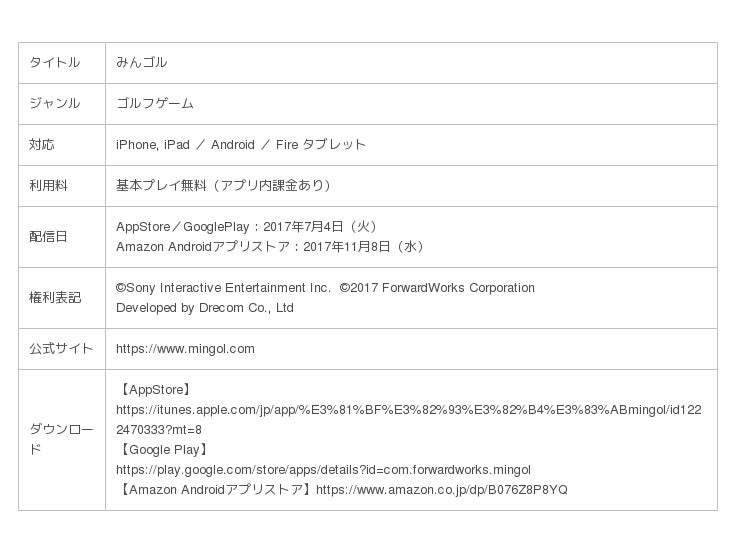
Task: Click the itunes.apple.com AppStore download URL
Action: pos(408,410)
